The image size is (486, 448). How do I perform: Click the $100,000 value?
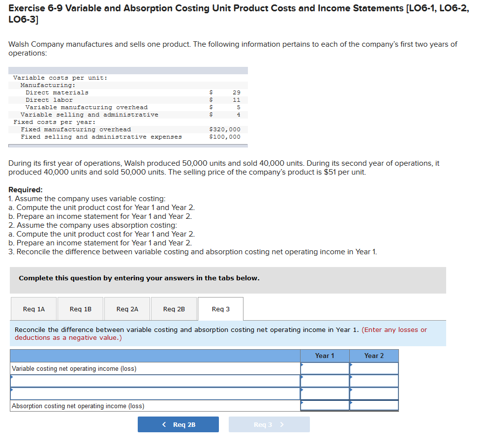click(225, 137)
